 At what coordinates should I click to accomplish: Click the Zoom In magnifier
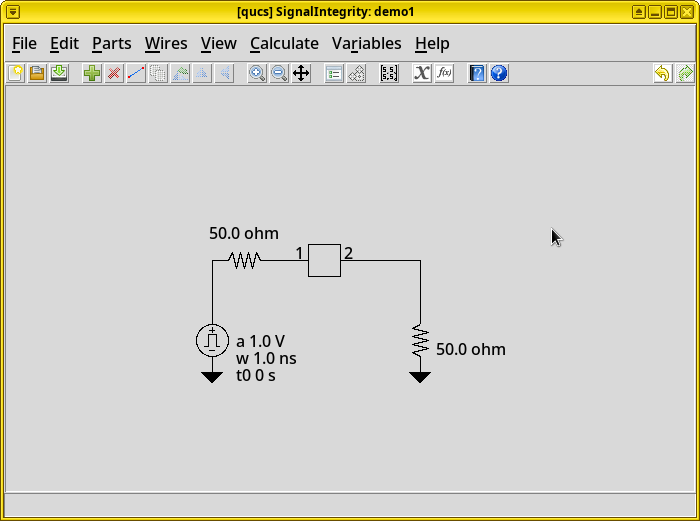tap(257, 73)
